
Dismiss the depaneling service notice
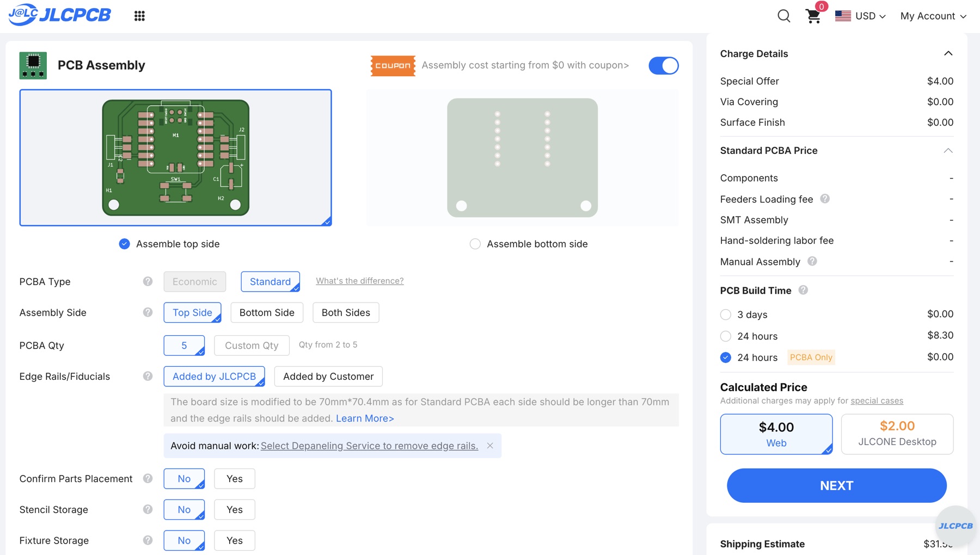pyautogui.click(x=490, y=446)
